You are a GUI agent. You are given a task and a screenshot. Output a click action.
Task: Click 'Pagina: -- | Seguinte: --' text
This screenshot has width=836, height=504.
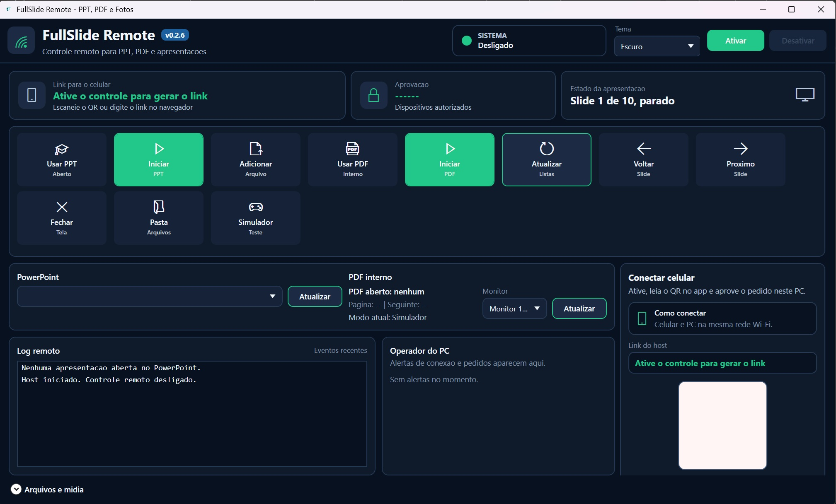point(388,304)
